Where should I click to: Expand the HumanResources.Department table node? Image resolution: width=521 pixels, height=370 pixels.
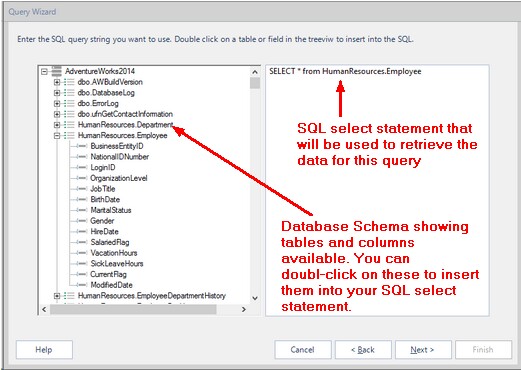click(57, 125)
